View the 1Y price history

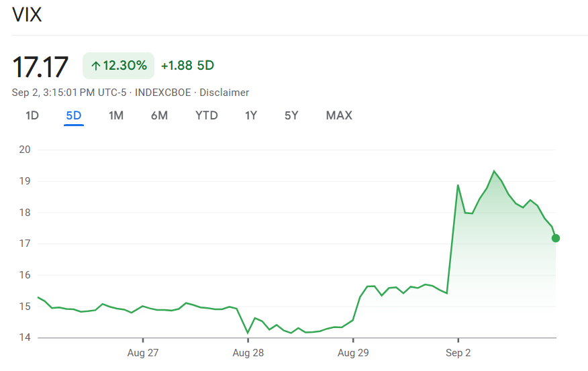(x=251, y=115)
